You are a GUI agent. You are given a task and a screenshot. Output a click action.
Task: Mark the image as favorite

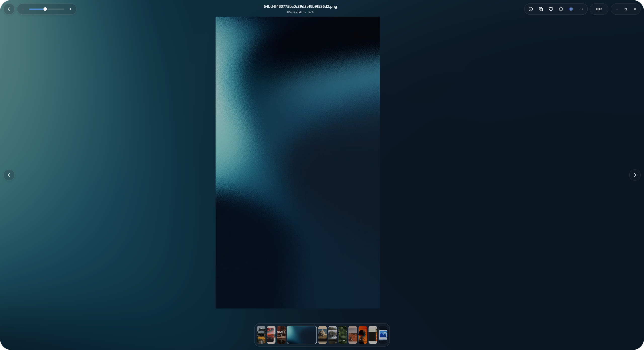[551, 9]
